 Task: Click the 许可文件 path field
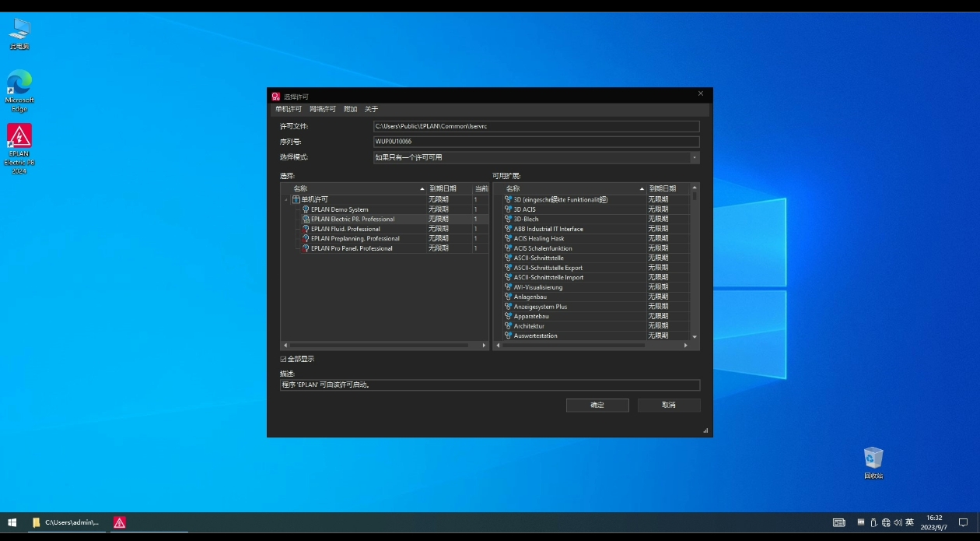tap(537, 126)
